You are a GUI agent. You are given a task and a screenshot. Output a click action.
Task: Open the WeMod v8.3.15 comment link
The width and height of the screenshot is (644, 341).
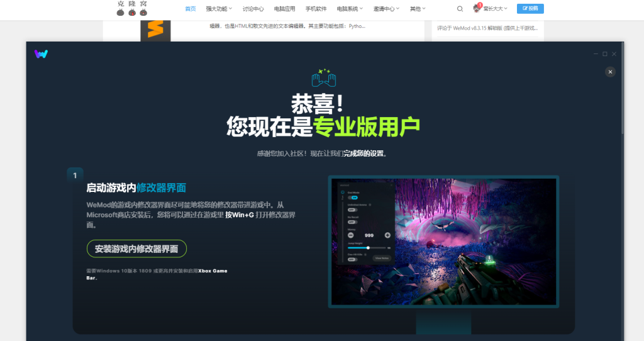(x=487, y=28)
